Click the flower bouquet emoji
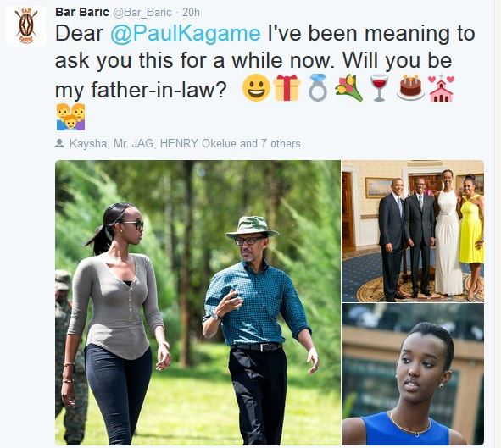Image resolution: width=501 pixels, height=448 pixels. tap(348, 88)
